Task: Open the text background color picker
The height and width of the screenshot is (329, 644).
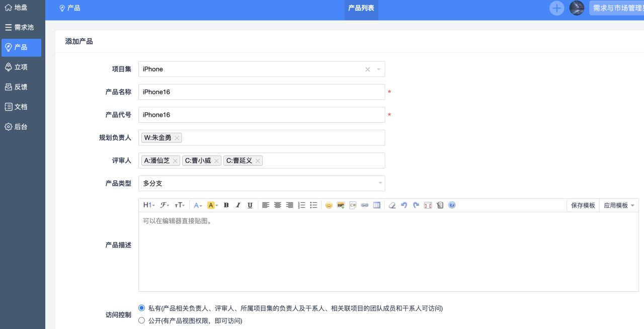Action: [212, 205]
